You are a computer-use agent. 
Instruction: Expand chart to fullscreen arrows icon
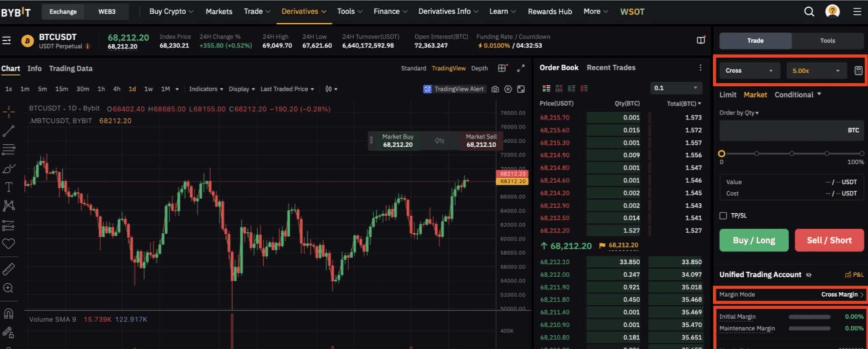(521, 68)
